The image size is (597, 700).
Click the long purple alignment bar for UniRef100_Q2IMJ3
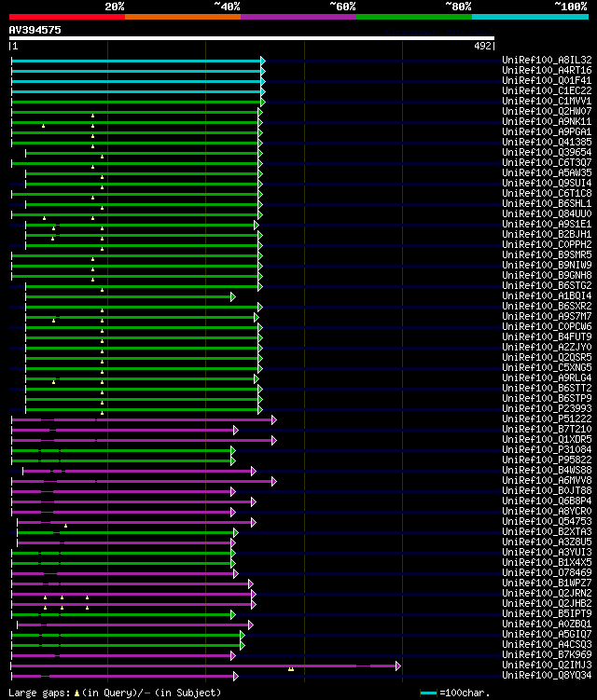tap(203, 666)
